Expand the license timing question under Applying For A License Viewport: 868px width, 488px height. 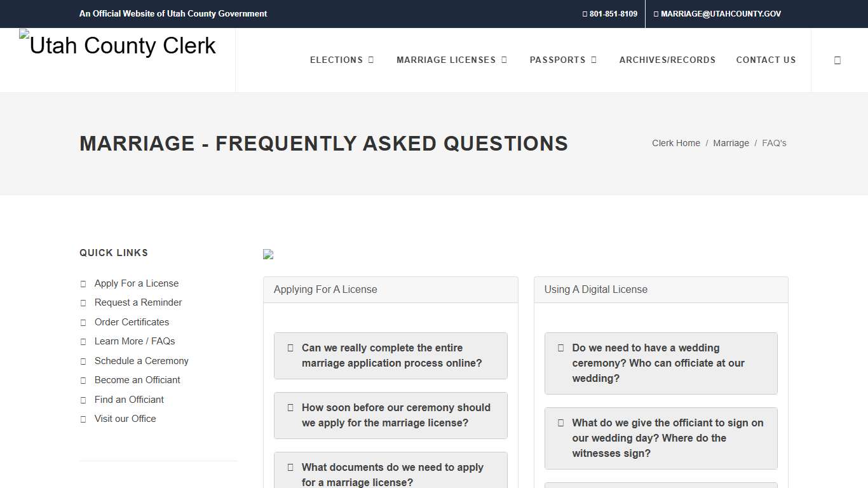point(390,415)
